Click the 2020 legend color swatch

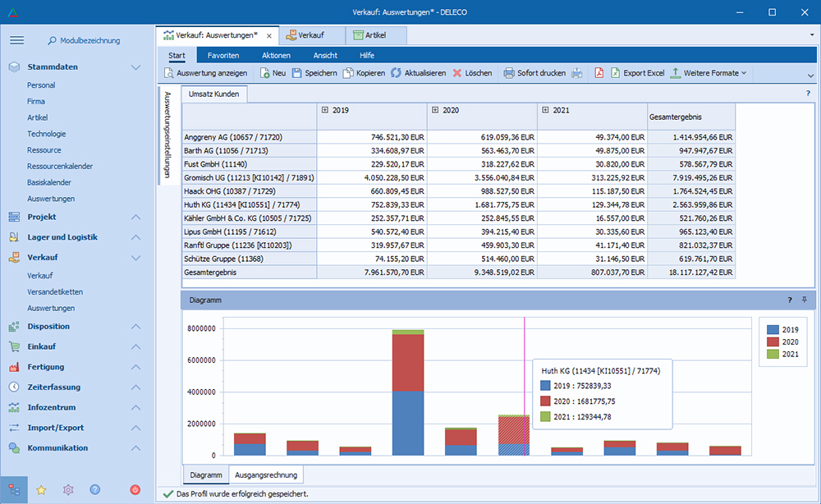tap(773, 341)
